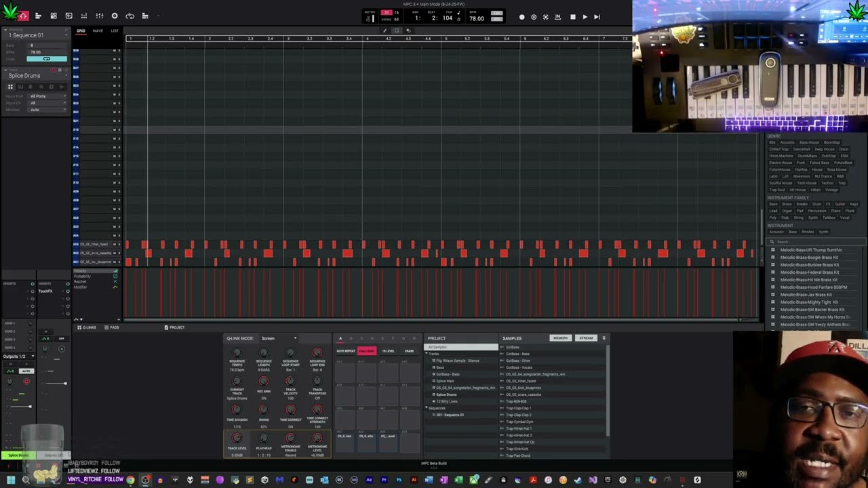Click the Sequence Tempo Q-Link knob
This screenshot has height=488, width=868.
[237, 352]
